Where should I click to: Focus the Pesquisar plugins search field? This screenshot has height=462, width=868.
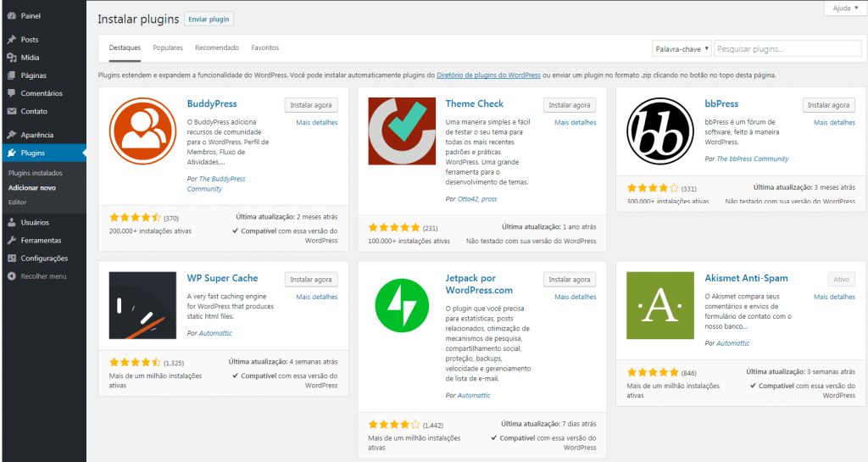(x=787, y=48)
